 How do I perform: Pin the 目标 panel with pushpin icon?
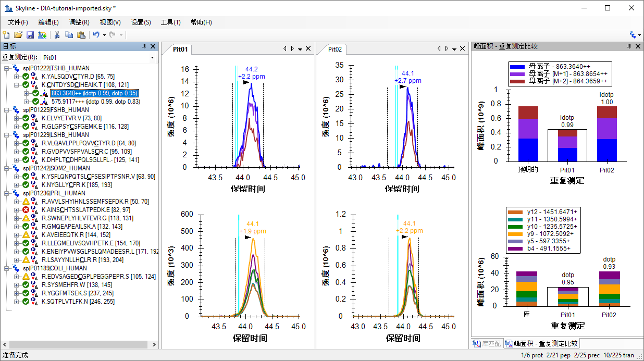144,46
